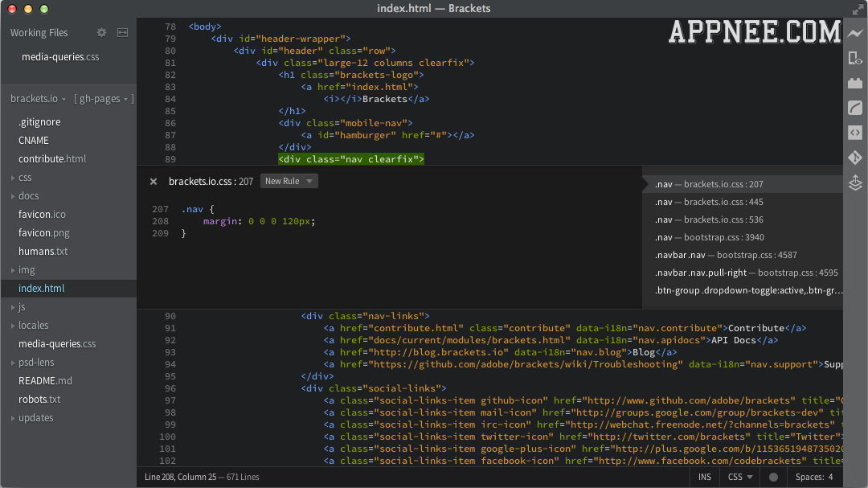Image resolution: width=868 pixels, height=488 pixels.
Task: Open the brackets.io project dropdown
Action: tap(39, 99)
